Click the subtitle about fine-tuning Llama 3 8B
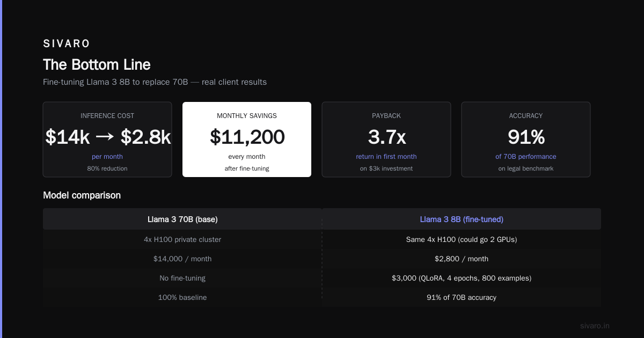This screenshot has width=644, height=338. 155,82
